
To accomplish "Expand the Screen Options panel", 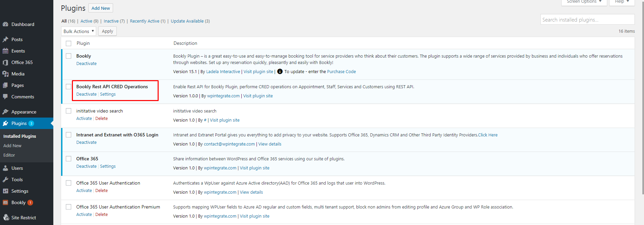I will click(584, 2).
